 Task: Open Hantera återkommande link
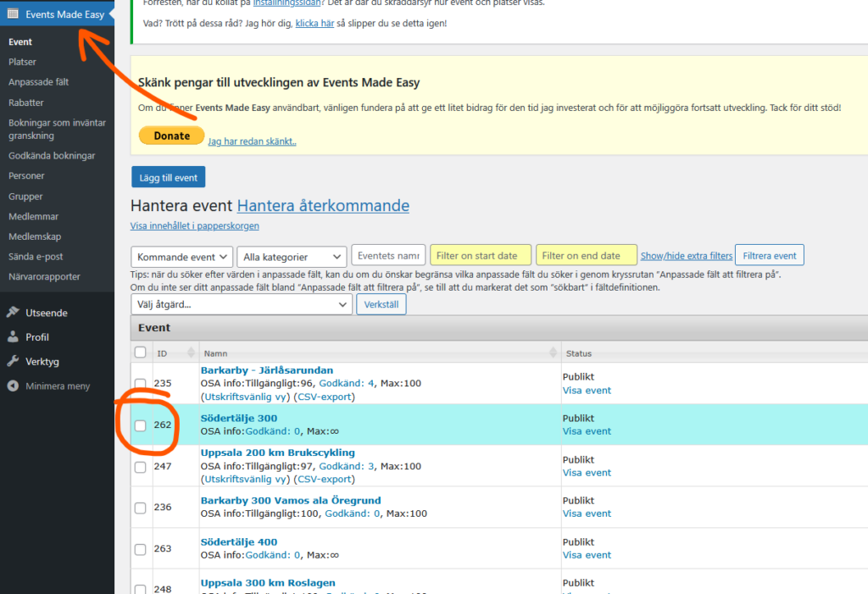pos(323,205)
